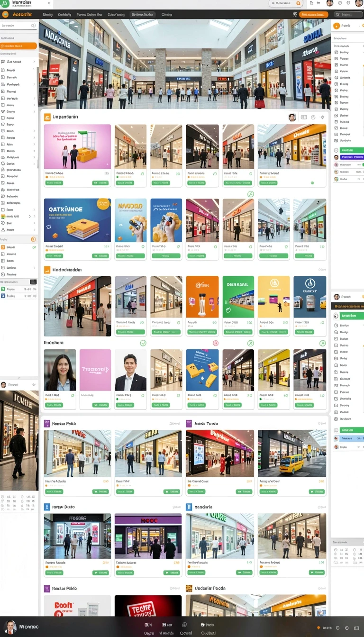Click the dark bar below right panel avatar header
Image resolution: width=364 pixels, height=637 pixels.
[347, 307]
